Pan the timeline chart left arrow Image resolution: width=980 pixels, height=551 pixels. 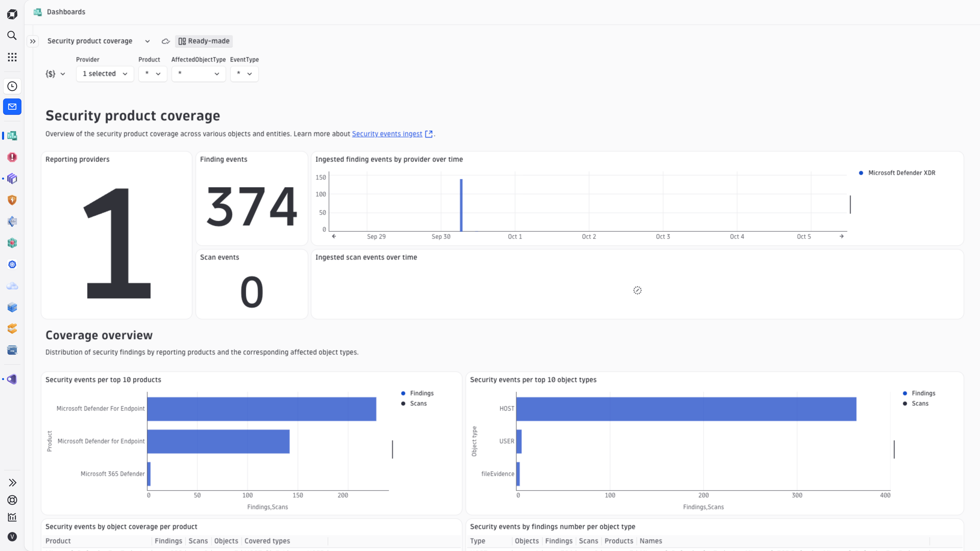[x=334, y=236]
